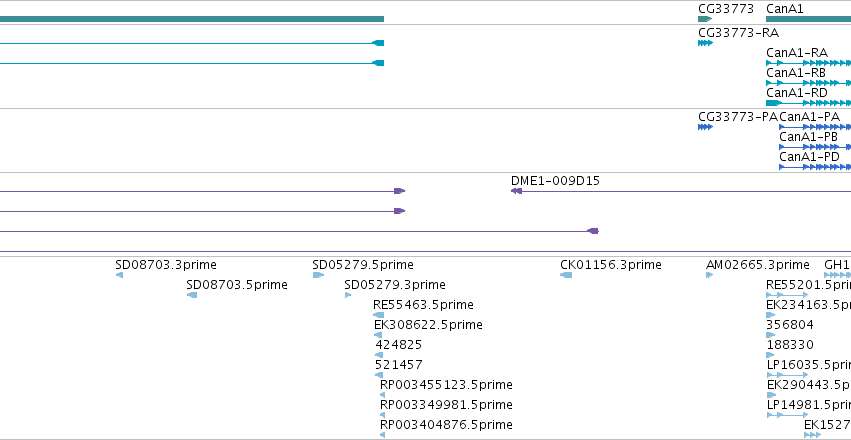Click the DME1-009D15 arrowhead feature
851x440 pixels.
[x=516, y=191]
